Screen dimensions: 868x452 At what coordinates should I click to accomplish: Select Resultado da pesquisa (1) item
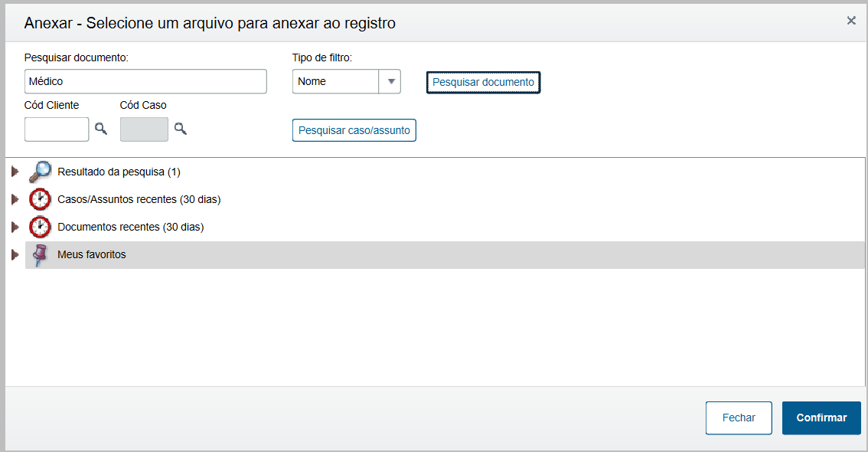pyautogui.click(x=119, y=172)
